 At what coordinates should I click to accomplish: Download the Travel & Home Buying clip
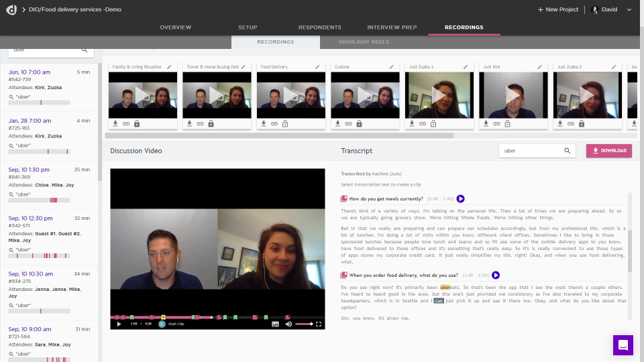pyautogui.click(x=189, y=123)
